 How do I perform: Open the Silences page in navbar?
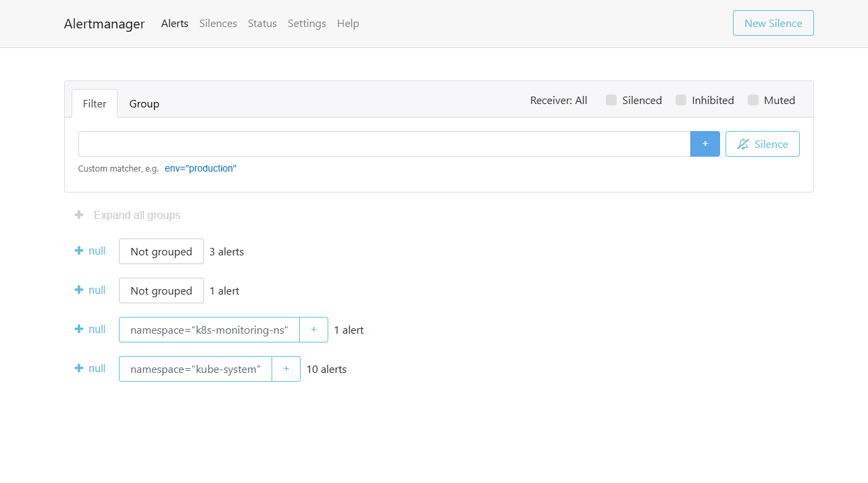pos(218,24)
